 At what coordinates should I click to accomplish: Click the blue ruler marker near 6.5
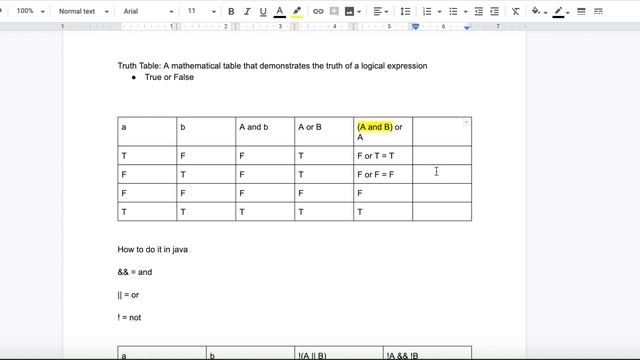pos(467,27)
